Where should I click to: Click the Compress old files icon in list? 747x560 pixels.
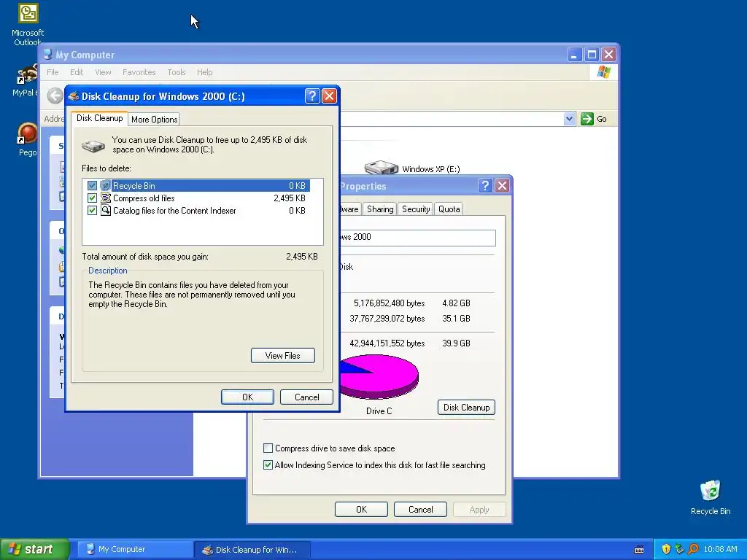[x=105, y=198]
